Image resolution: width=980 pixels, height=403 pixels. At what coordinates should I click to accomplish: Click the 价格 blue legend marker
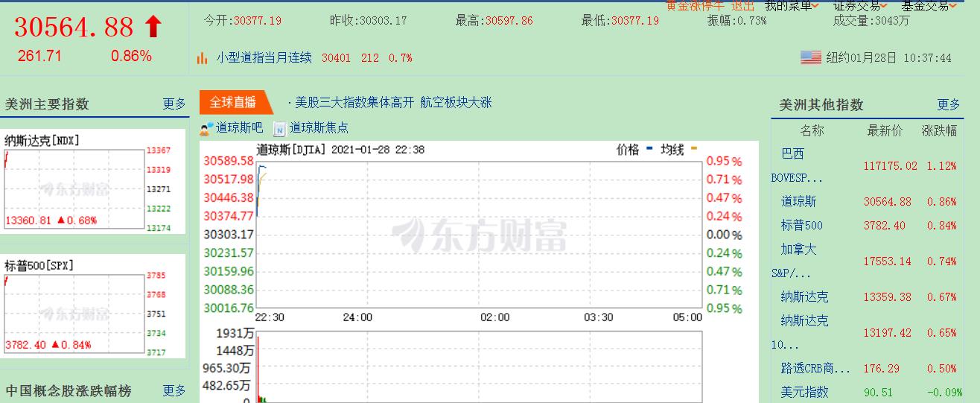click(x=649, y=149)
